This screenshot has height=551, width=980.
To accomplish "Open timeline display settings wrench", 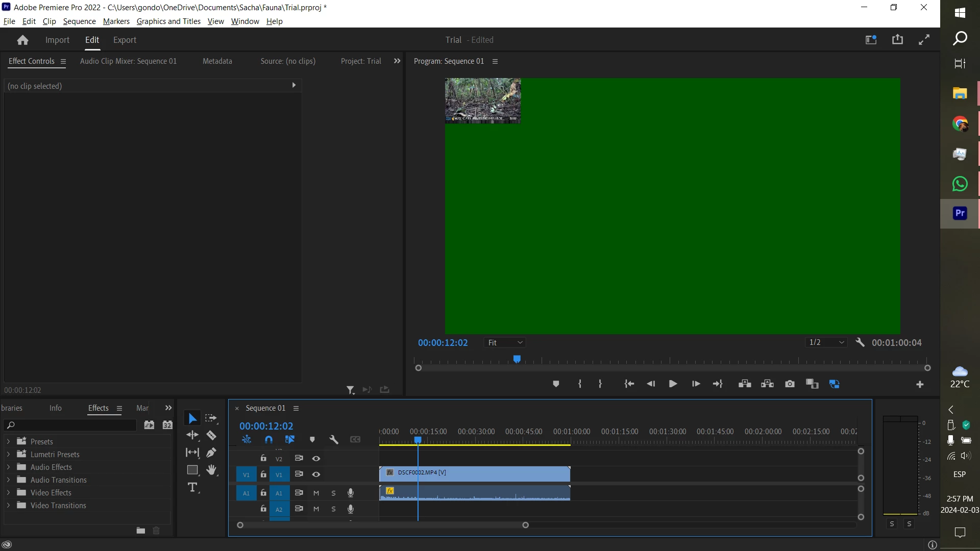I will click(334, 439).
